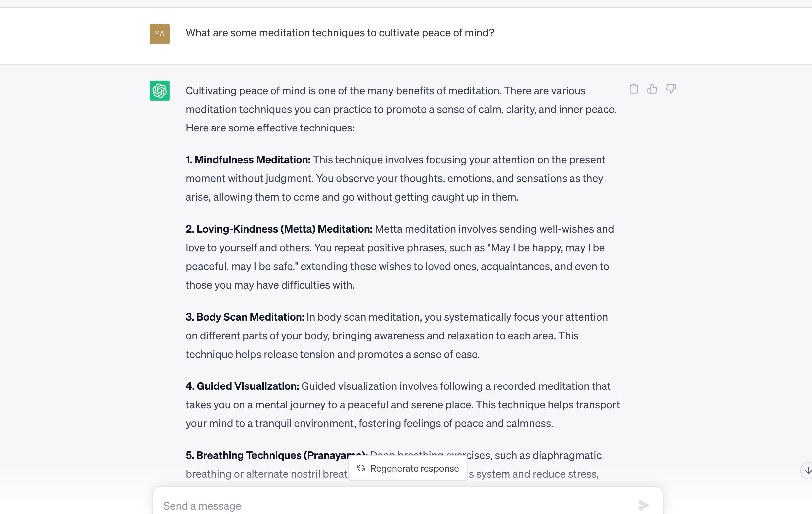Viewport: 812px width, 514px height.
Task: Select the Guided Visualization heading
Action: [x=242, y=386]
